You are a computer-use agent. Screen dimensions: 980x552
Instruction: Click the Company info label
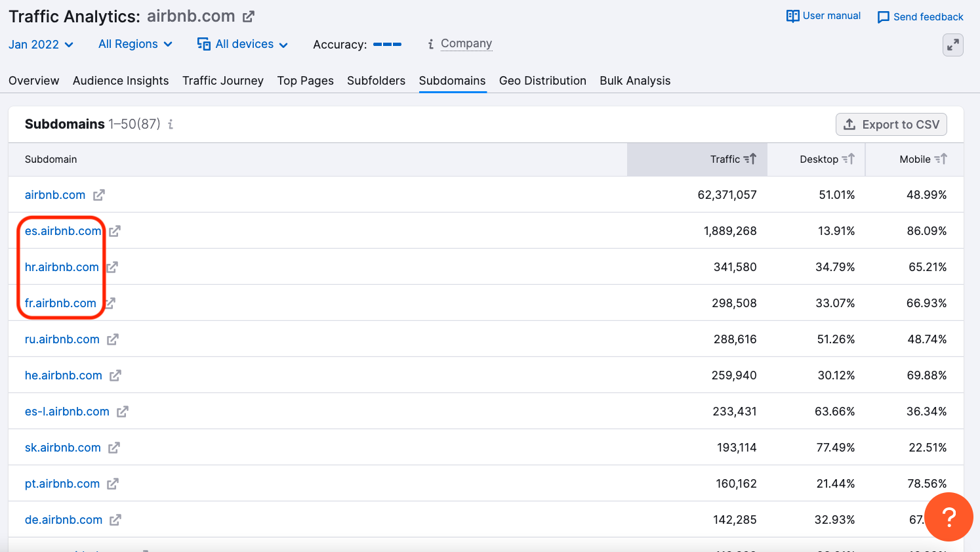[466, 43]
